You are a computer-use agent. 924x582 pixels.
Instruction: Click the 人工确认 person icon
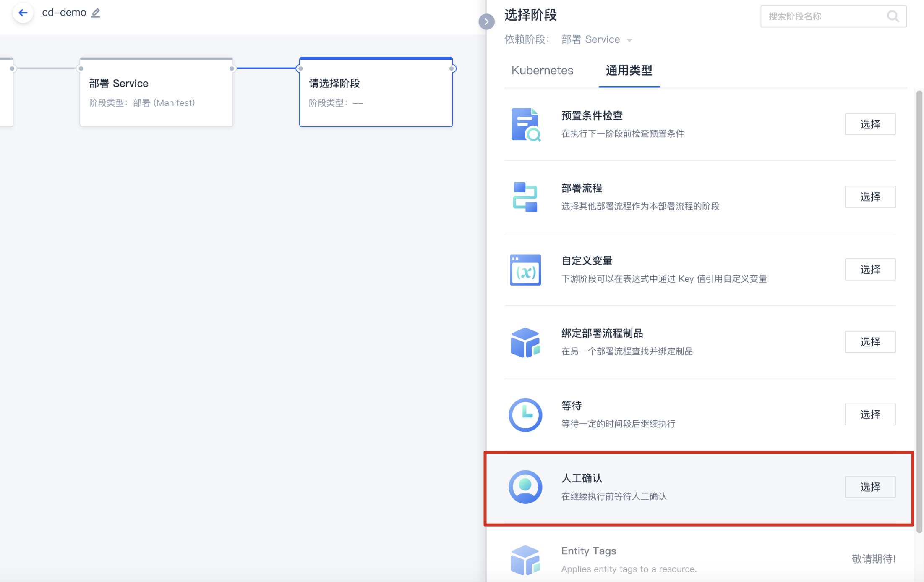(525, 487)
